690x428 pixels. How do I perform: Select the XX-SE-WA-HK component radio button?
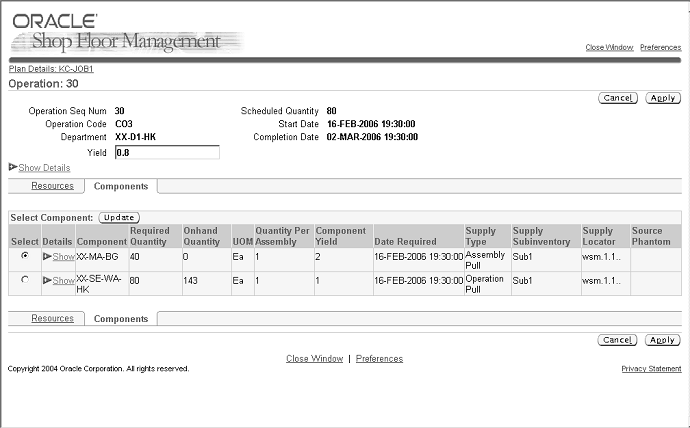25,279
